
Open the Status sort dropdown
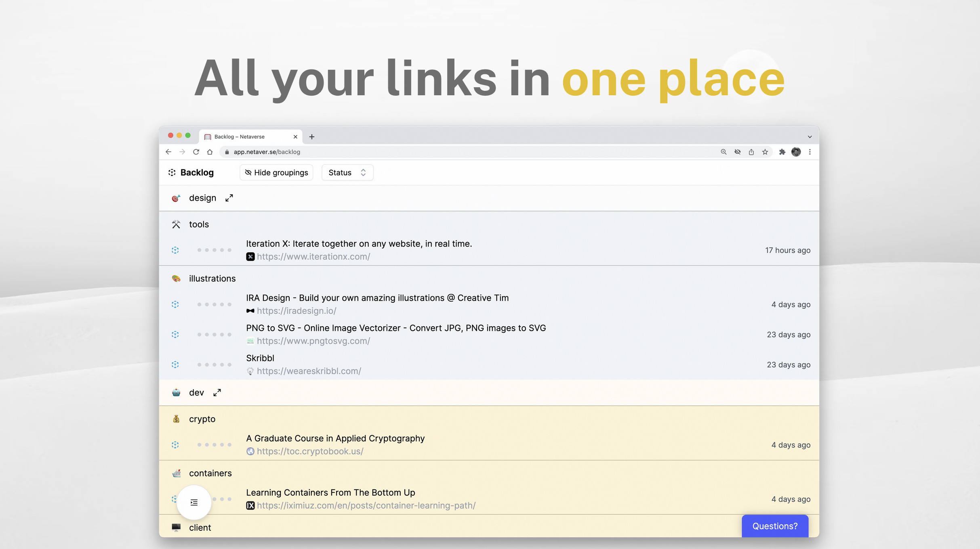click(x=347, y=172)
